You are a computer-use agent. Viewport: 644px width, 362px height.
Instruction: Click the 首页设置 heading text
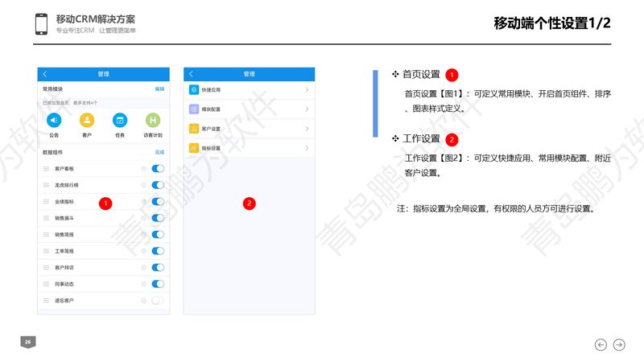(x=421, y=74)
